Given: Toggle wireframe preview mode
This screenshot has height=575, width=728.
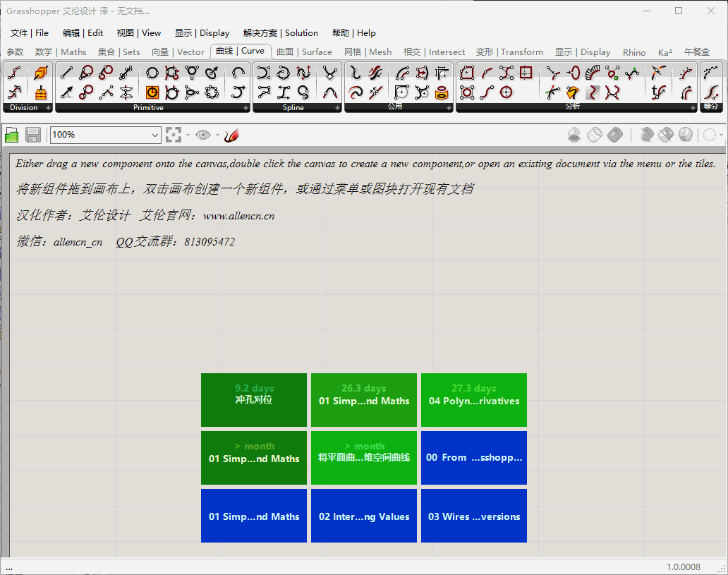Looking at the screenshot, I should click(x=595, y=135).
